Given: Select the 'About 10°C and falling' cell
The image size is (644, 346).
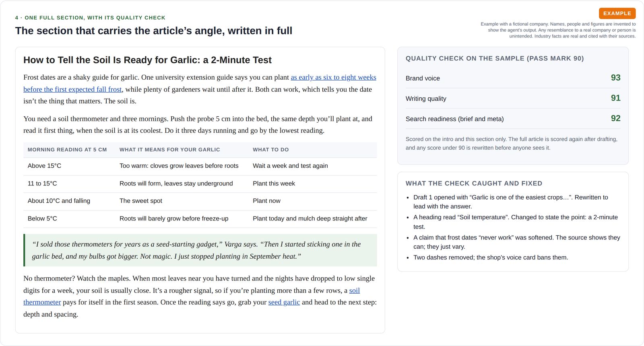Looking at the screenshot, I should pos(59,201).
